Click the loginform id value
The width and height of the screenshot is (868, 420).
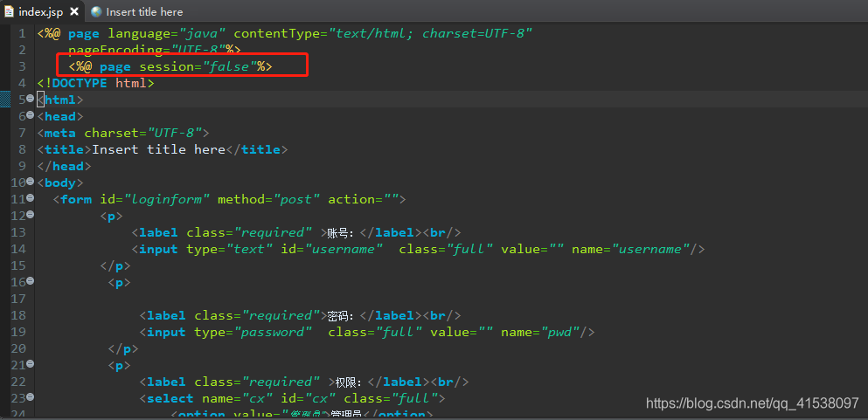[167, 199]
